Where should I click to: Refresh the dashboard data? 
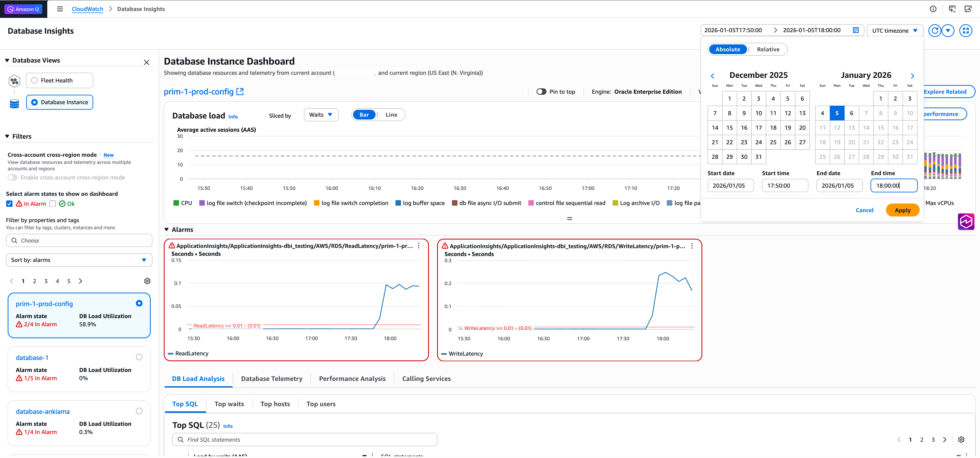tap(935, 30)
